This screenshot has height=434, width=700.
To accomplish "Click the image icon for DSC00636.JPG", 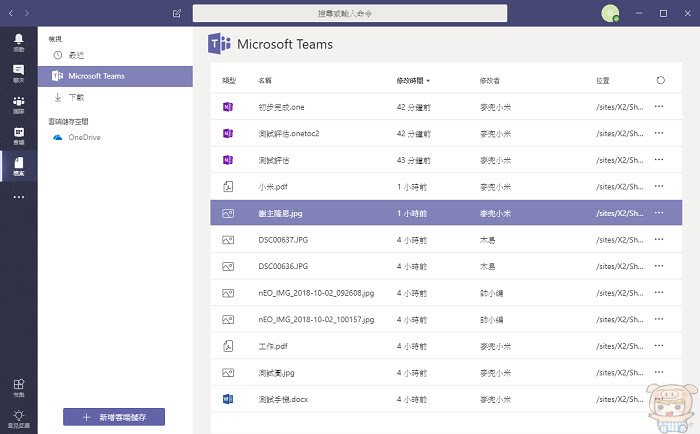I will 228,267.
